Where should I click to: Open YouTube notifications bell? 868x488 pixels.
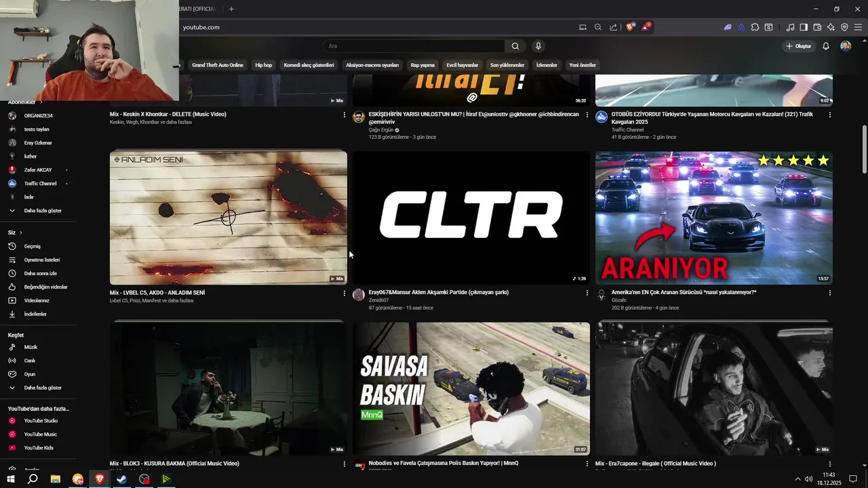point(826,46)
